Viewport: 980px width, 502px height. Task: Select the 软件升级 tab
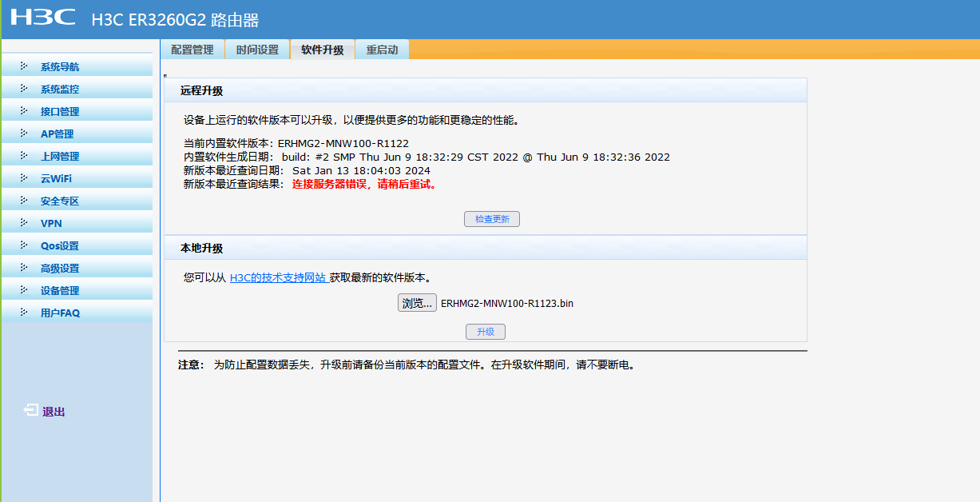322,50
